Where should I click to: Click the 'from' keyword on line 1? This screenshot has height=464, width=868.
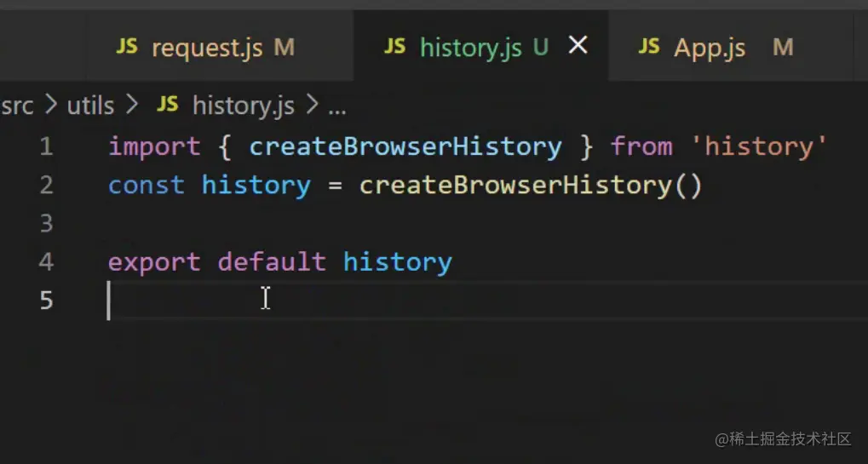coord(641,146)
